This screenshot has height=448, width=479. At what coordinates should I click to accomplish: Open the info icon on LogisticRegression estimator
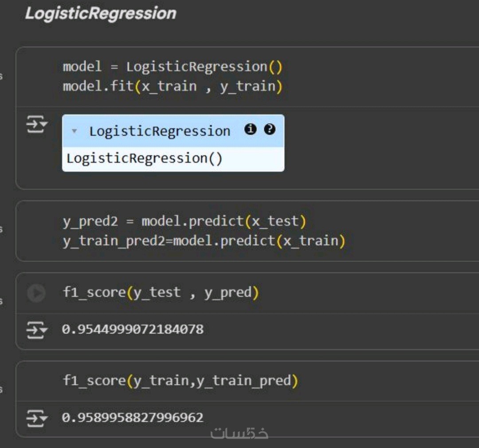pos(251,129)
